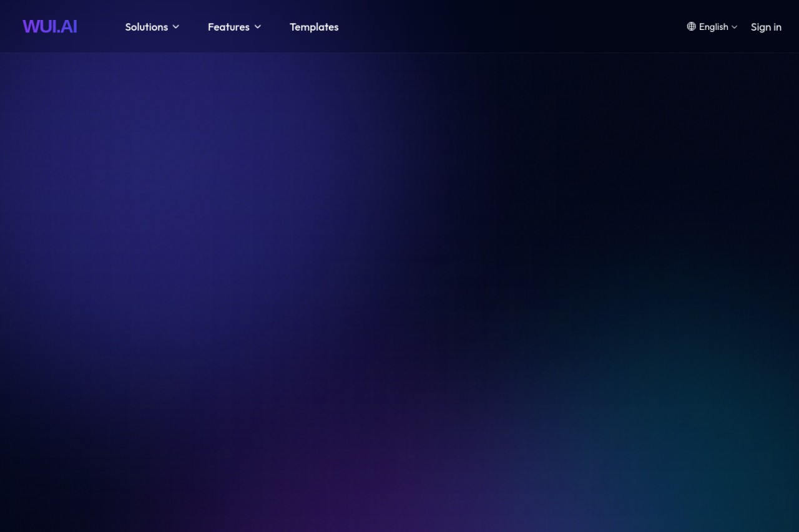Expand the Solutions chevron arrow
799x532 pixels.
pyautogui.click(x=176, y=27)
